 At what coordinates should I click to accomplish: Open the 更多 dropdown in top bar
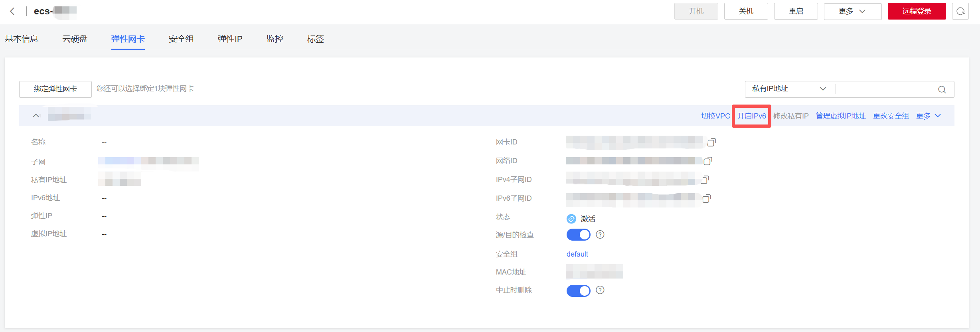[x=852, y=11]
